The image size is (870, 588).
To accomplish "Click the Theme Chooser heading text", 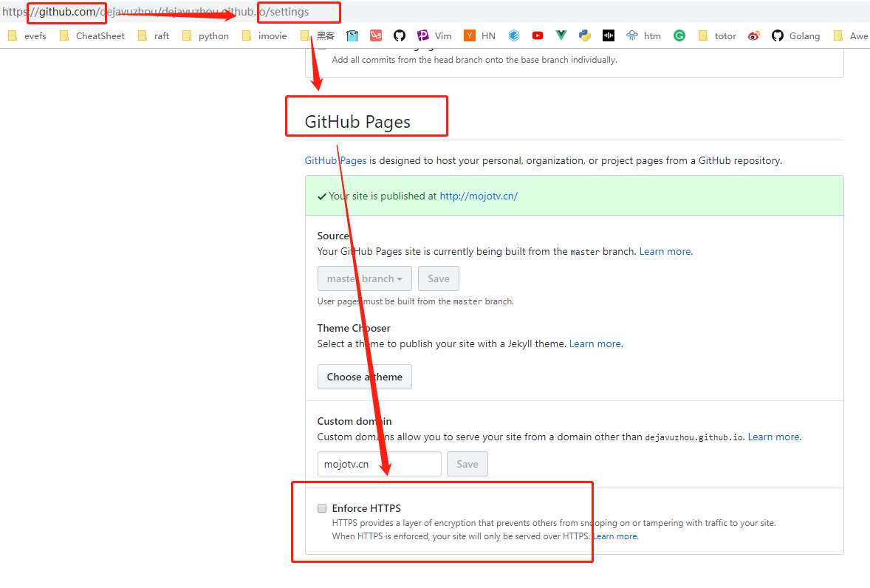I will click(x=354, y=328).
